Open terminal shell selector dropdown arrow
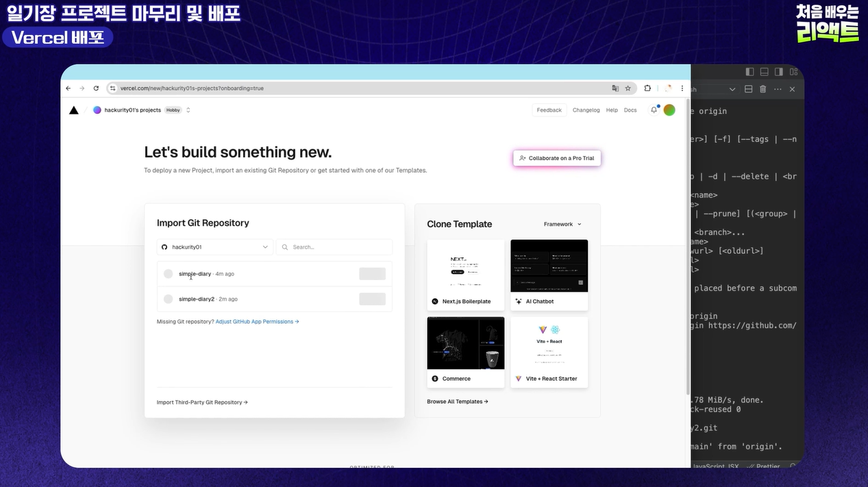Image resolution: width=868 pixels, height=487 pixels. point(732,89)
